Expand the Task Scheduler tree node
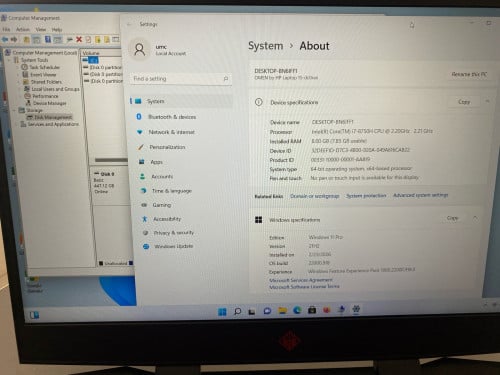Screen dimensions: 500x375 (x=18, y=67)
